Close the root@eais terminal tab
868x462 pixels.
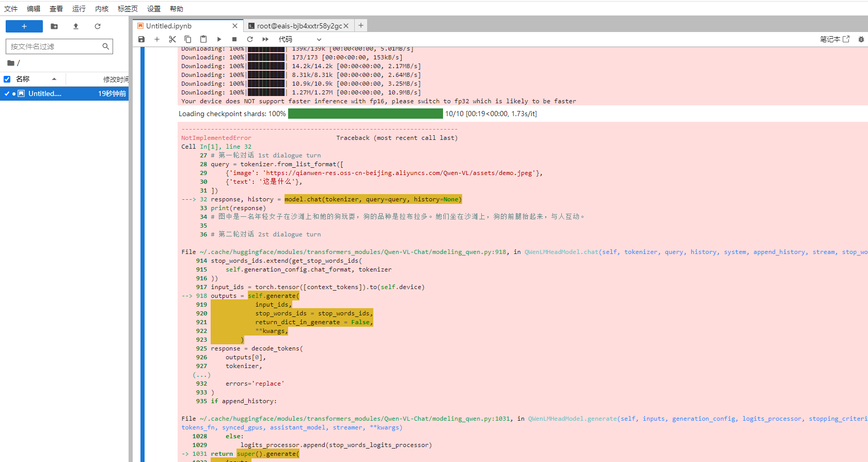346,26
